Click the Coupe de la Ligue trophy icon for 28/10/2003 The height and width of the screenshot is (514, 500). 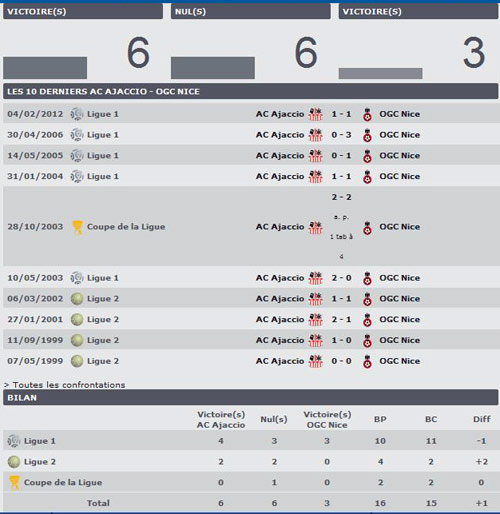77,227
